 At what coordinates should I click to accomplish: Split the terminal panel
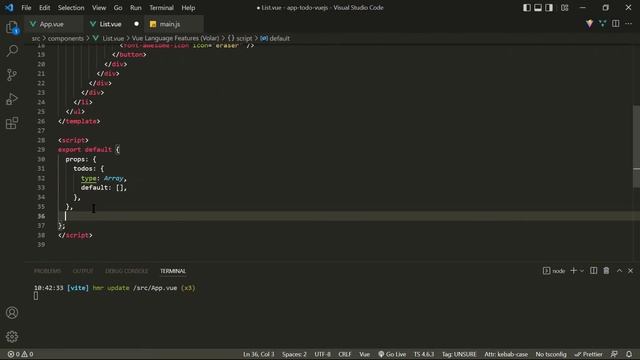[593, 271]
